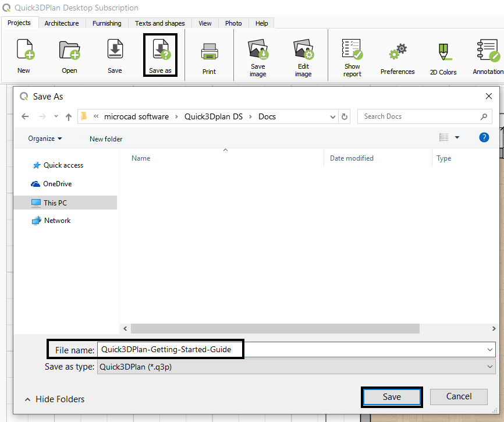This screenshot has width=504, height=422.
Task: Refresh the Docs folder listing
Action: coord(345,116)
